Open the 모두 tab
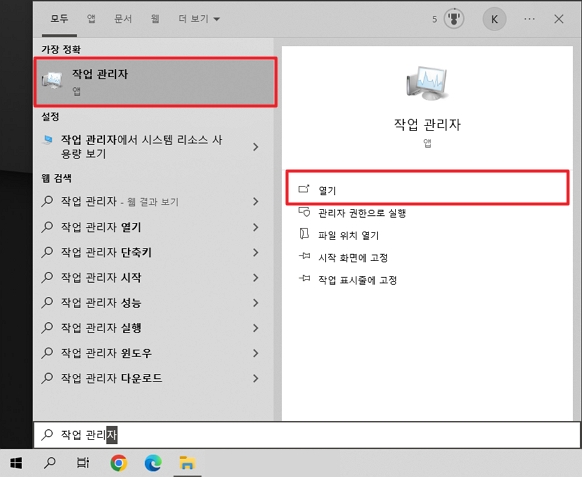This screenshot has height=477, width=582. pos(59,19)
